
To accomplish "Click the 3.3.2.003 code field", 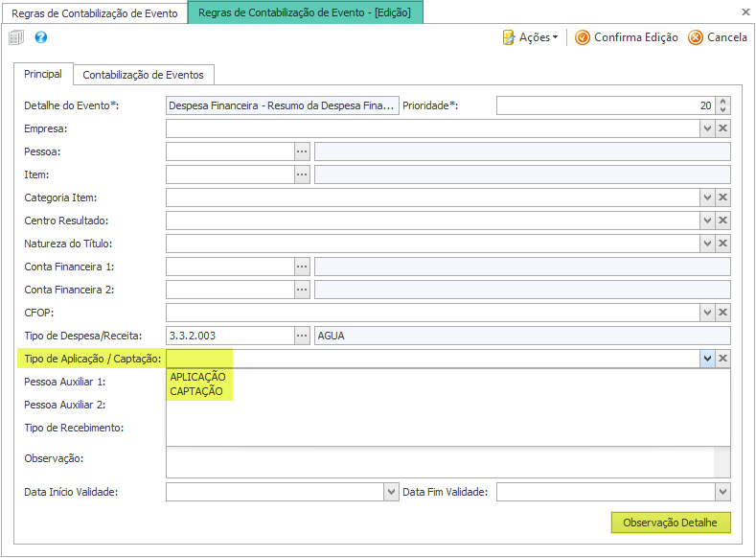I will (230, 336).
